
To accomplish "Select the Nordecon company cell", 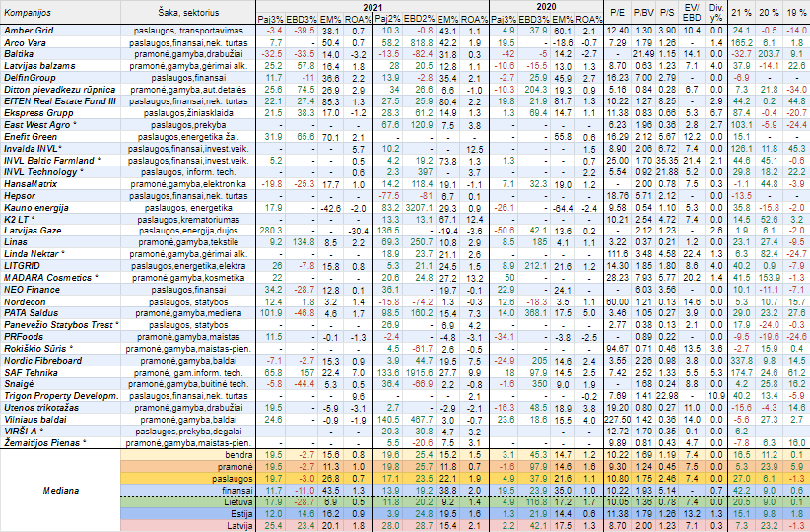I will coord(60,301).
